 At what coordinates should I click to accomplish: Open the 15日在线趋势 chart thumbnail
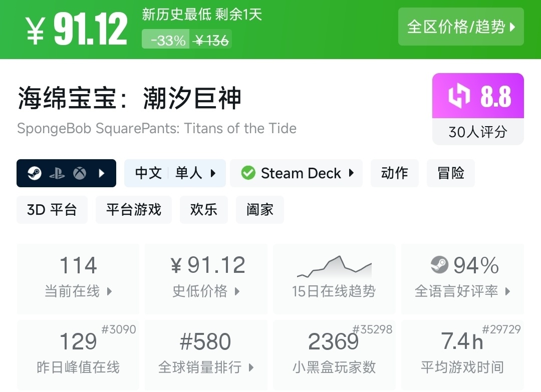pyautogui.click(x=334, y=267)
